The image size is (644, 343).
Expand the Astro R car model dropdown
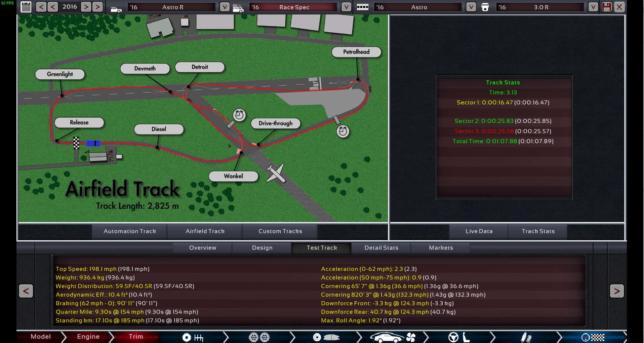(225, 7)
